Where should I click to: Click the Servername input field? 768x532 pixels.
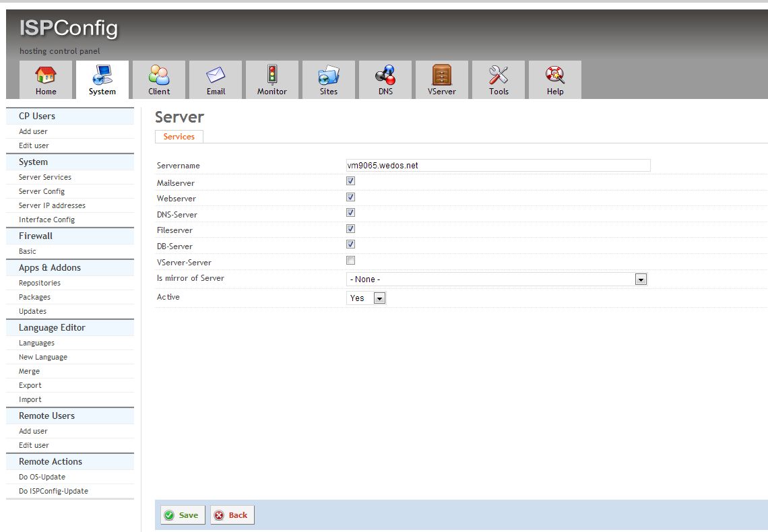pyautogui.click(x=498, y=166)
